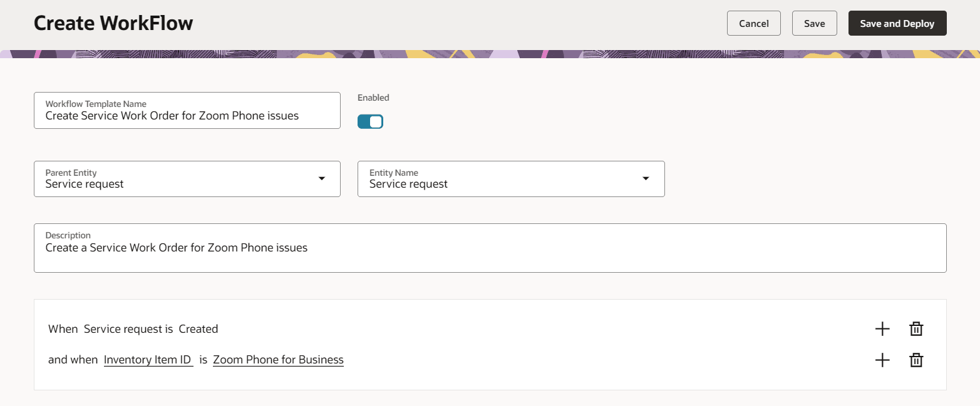This screenshot has height=406, width=980.
Task: Toggle the Enabled switch off
Action: pyautogui.click(x=370, y=121)
